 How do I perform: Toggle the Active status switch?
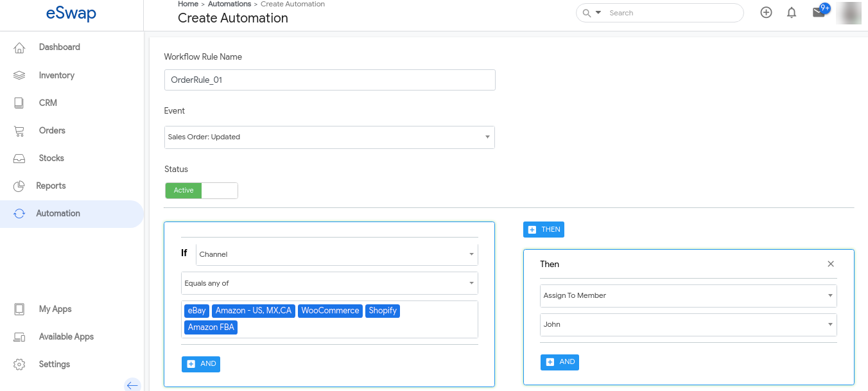pyautogui.click(x=201, y=191)
